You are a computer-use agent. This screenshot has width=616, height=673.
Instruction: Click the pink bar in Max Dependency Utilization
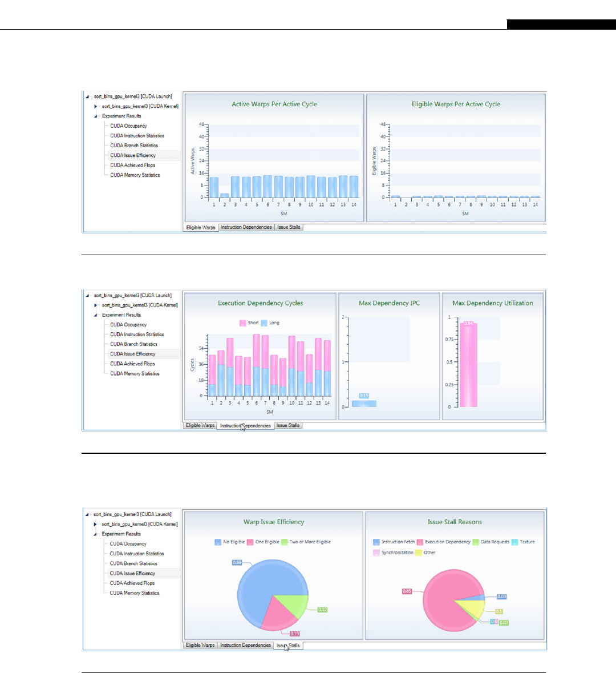pyautogui.click(x=468, y=365)
